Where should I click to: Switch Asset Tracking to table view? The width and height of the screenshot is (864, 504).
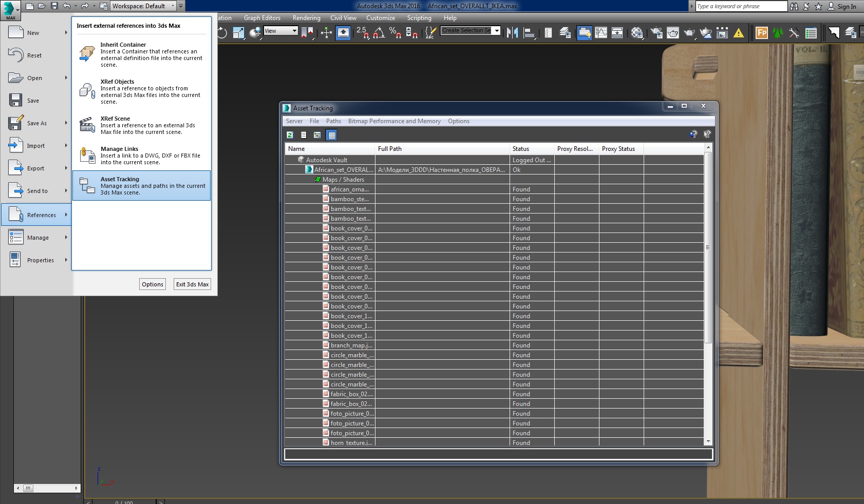332,135
